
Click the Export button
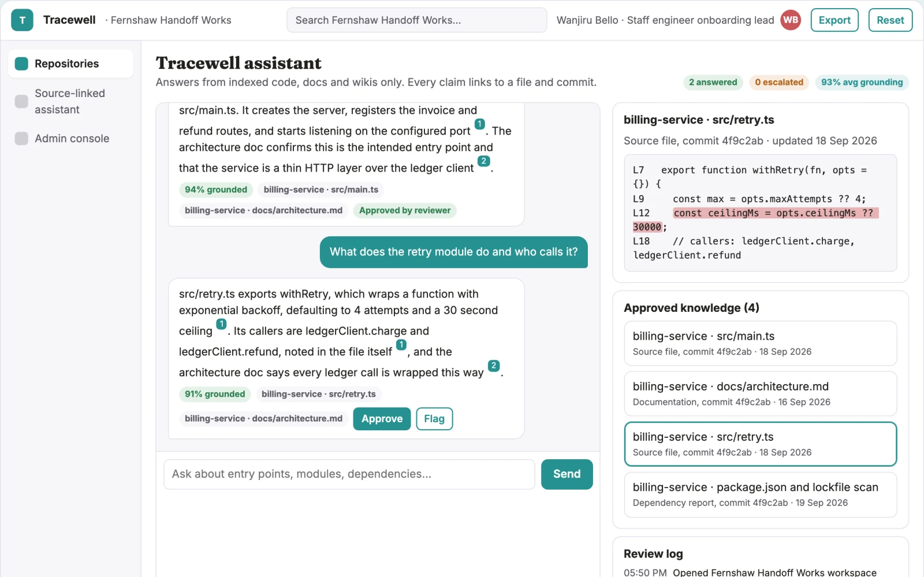(x=834, y=20)
